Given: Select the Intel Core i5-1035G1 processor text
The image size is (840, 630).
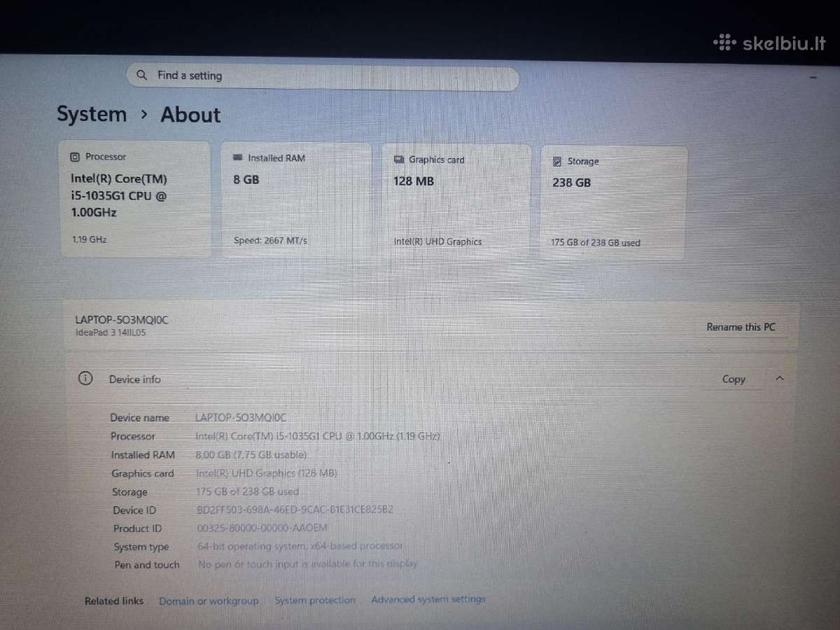Looking at the screenshot, I should pos(119,195).
